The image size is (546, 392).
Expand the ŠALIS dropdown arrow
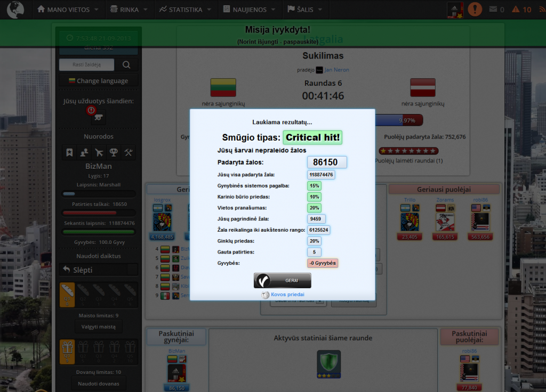[x=320, y=10]
